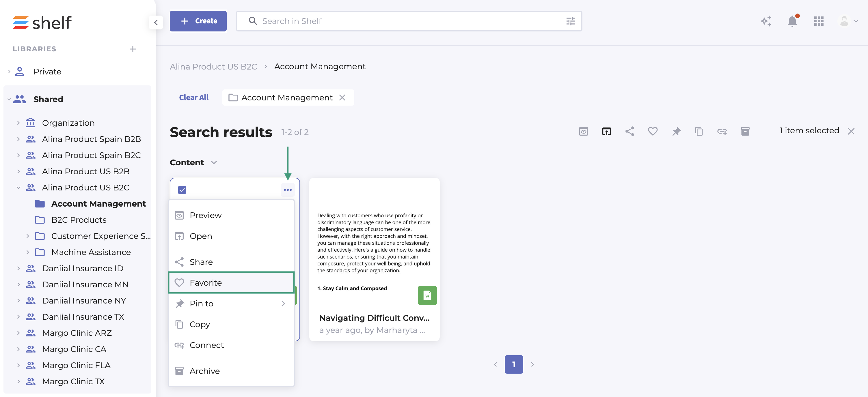Click the AI sparkle icon
The image size is (868, 397).
[x=765, y=21]
